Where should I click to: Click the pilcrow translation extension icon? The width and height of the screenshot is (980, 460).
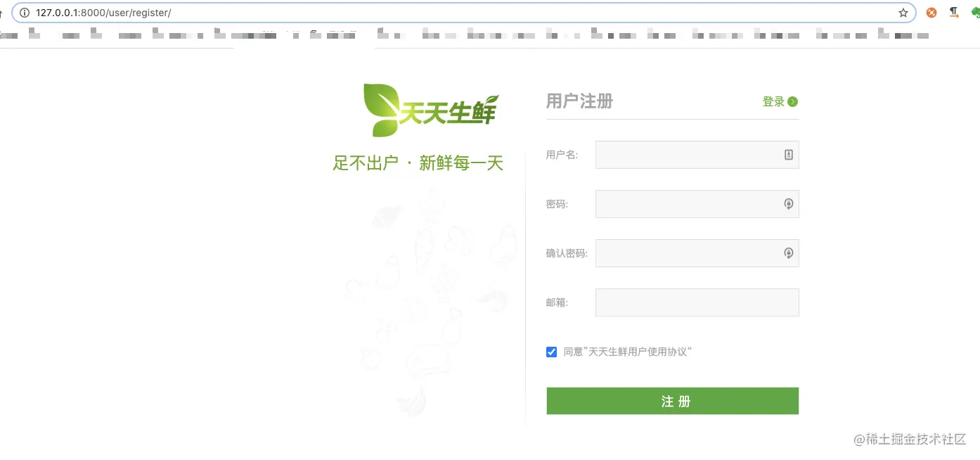pyautogui.click(x=953, y=12)
